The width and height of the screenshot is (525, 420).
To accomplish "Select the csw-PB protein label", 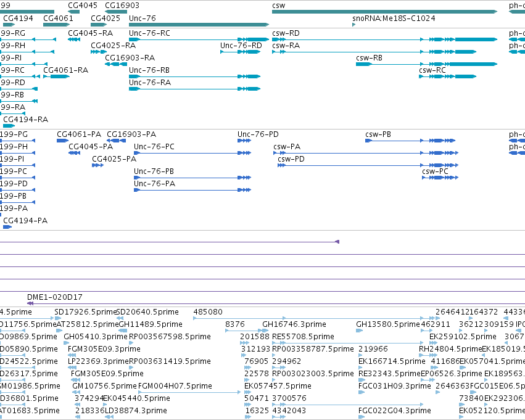I will pyautogui.click(x=378, y=134).
